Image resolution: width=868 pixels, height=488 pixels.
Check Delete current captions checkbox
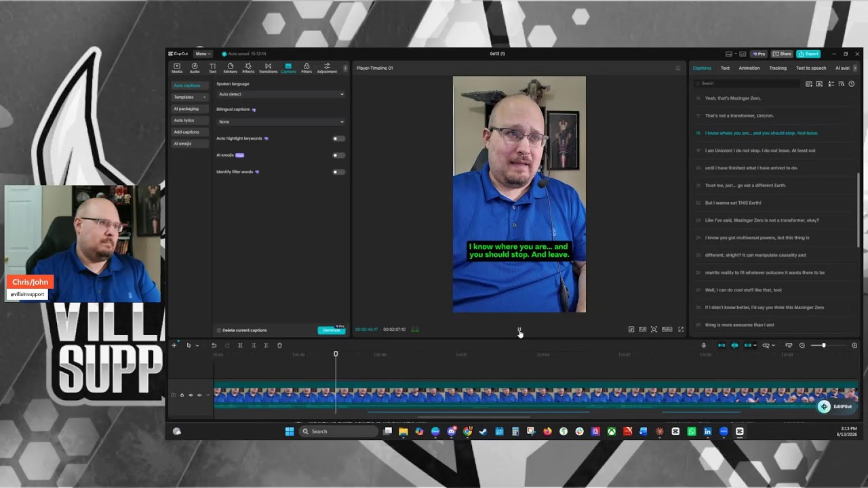click(x=219, y=330)
